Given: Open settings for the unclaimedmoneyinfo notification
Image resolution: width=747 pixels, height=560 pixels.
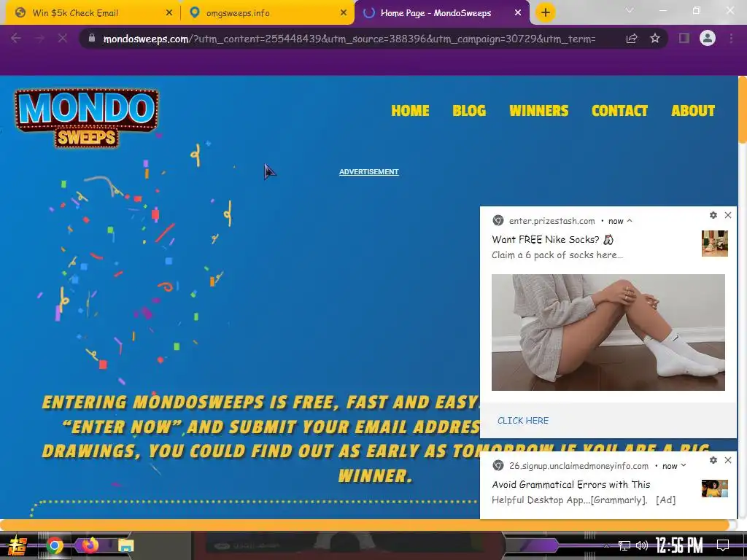Looking at the screenshot, I should pyautogui.click(x=713, y=460).
